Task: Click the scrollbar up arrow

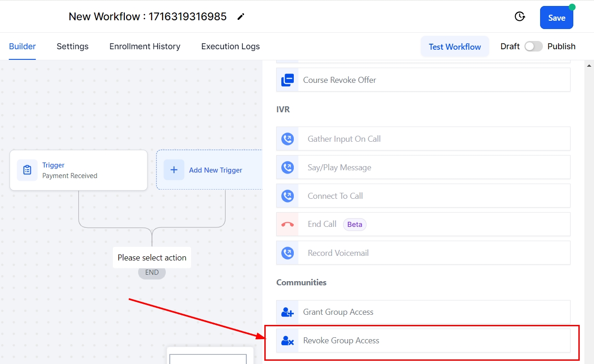Action: pyautogui.click(x=589, y=66)
